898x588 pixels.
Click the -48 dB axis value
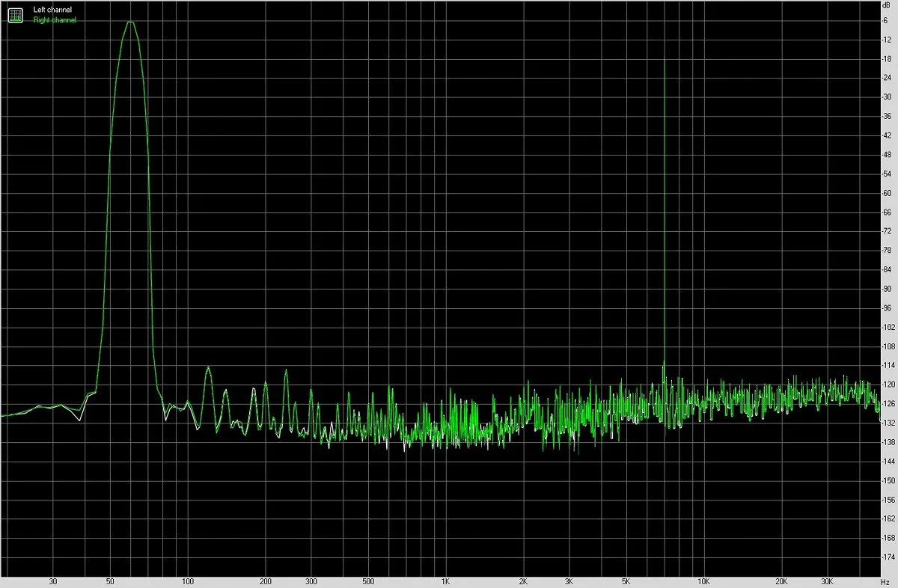(x=888, y=154)
